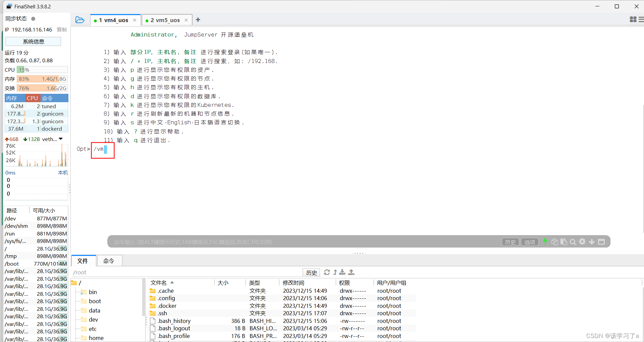This screenshot has width=644, height=342.
Task: Click the copy icon in command bar
Action: click(x=554, y=242)
